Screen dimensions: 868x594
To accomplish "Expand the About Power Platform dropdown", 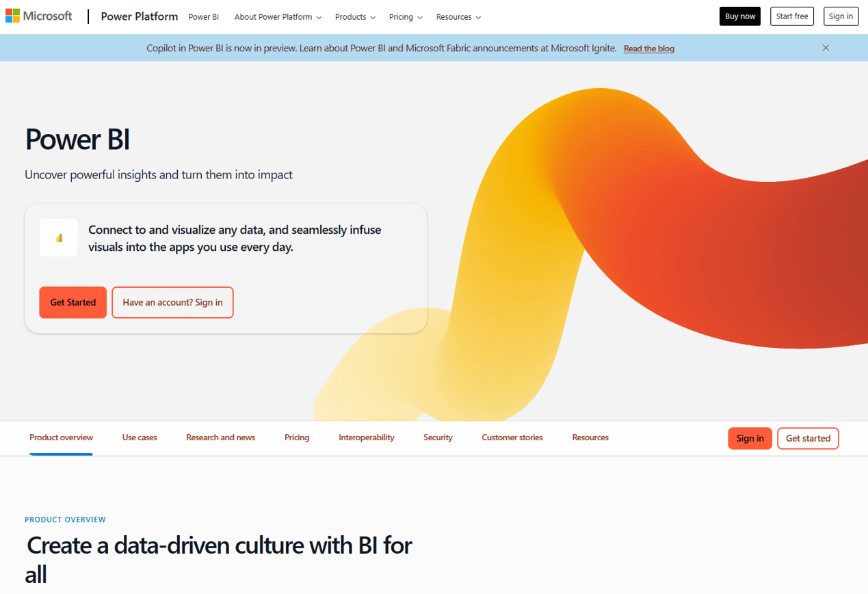I will click(x=278, y=16).
